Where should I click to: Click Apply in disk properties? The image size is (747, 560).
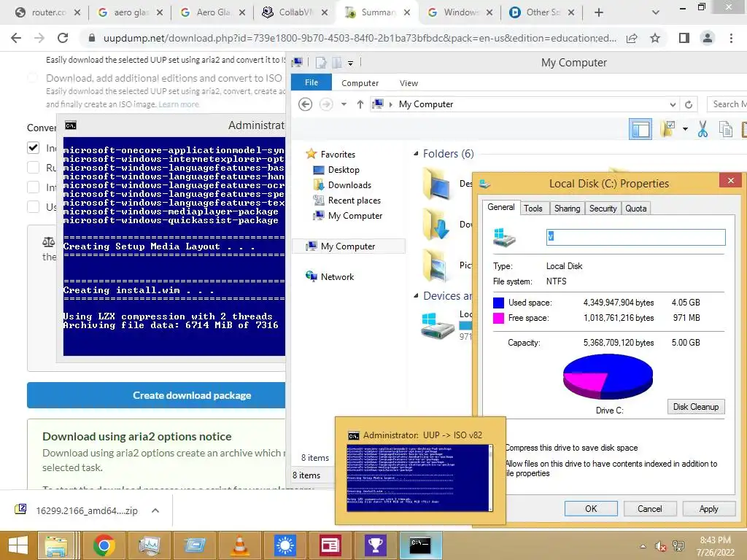[x=708, y=508]
